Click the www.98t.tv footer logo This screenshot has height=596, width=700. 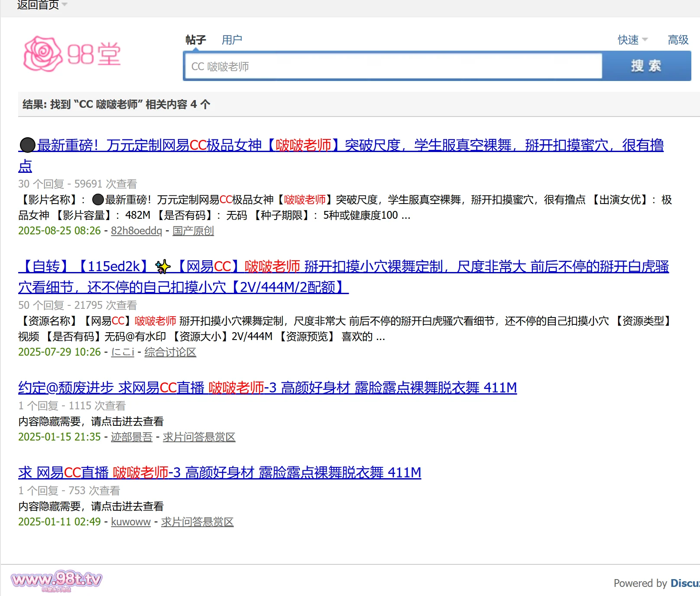(x=56, y=580)
